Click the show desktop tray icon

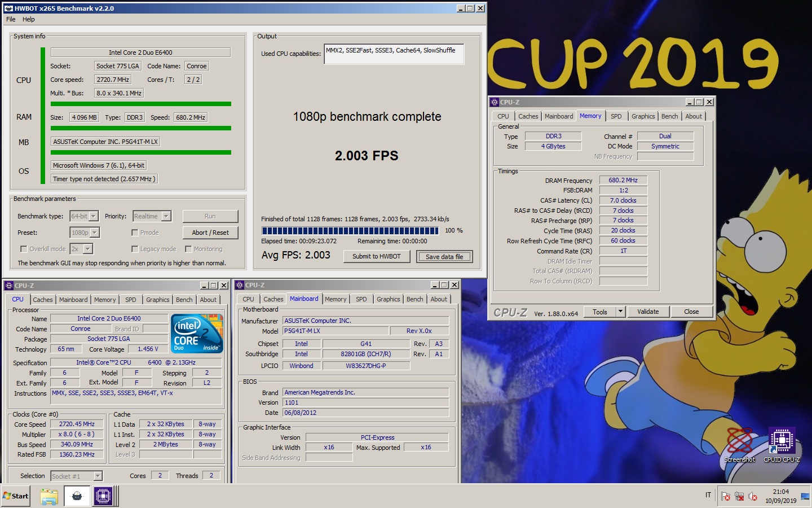(805, 496)
